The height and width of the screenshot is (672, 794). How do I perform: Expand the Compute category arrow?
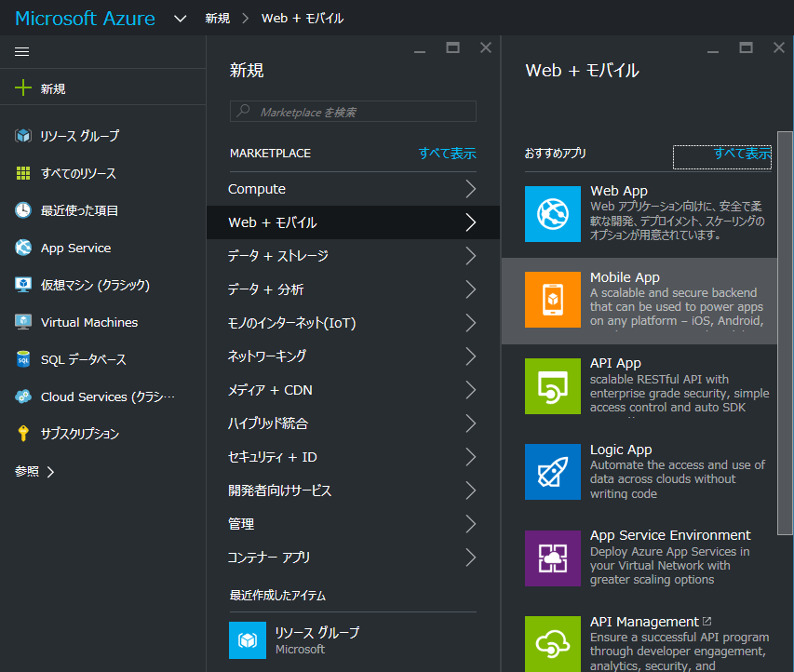[471, 189]
